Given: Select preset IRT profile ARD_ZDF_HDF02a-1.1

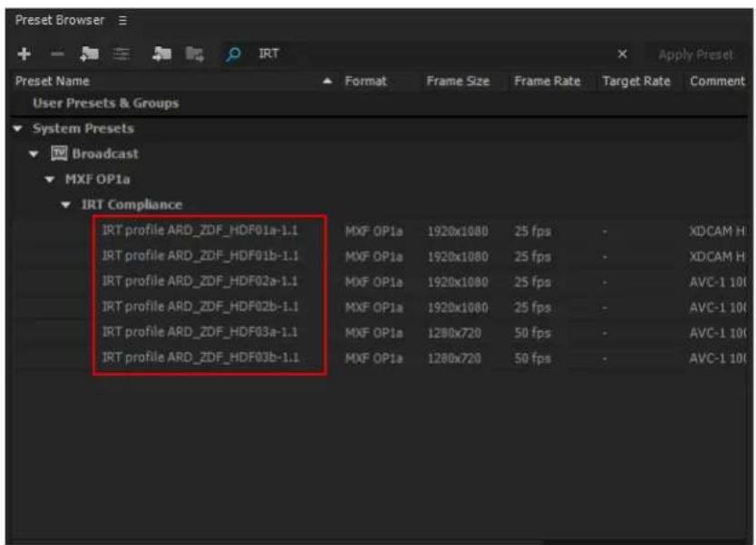Looking at the screenshot, I should (199, 282).
